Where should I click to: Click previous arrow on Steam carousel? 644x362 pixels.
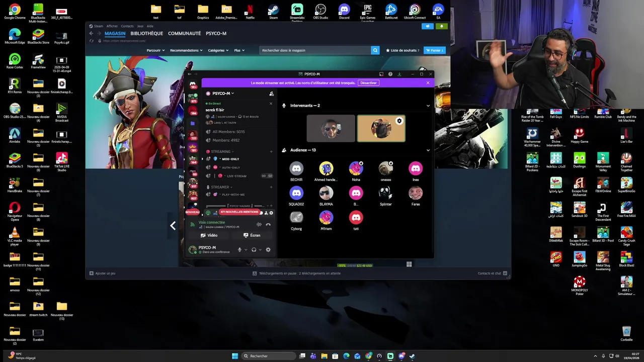point(173,226)
